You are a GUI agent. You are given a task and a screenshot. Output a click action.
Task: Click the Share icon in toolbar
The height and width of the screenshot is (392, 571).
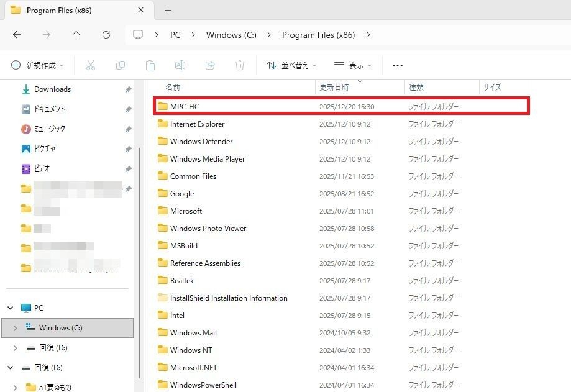(x=210, y=65)
